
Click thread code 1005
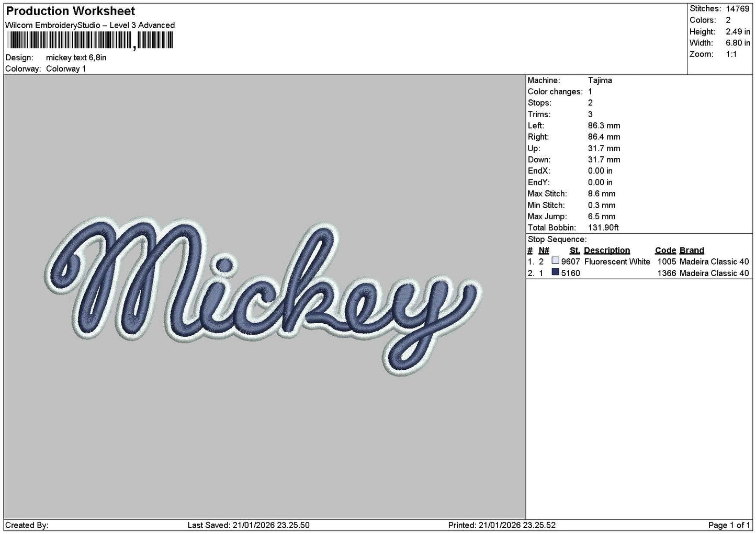click(667, 262)
